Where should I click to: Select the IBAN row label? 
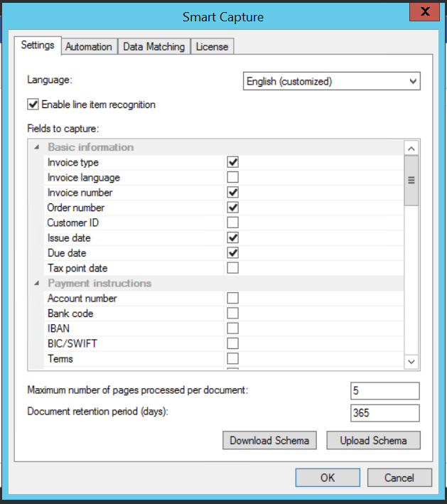tap(58, 328)
